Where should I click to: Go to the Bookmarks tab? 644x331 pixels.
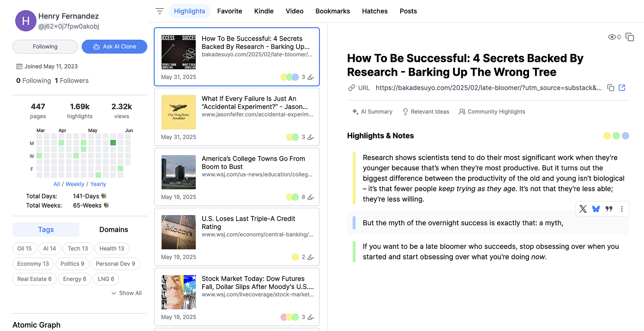tap(333, 11)
